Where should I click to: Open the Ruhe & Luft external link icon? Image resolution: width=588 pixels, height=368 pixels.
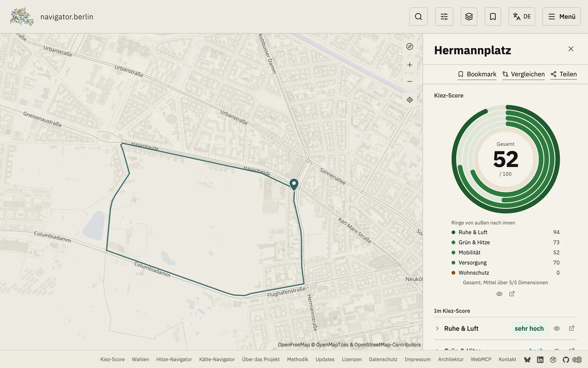pyautogui.click(x=572, y=328)
